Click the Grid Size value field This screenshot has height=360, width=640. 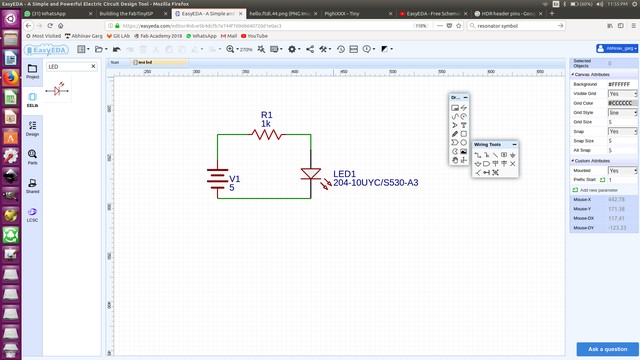[x=622, y=122]
